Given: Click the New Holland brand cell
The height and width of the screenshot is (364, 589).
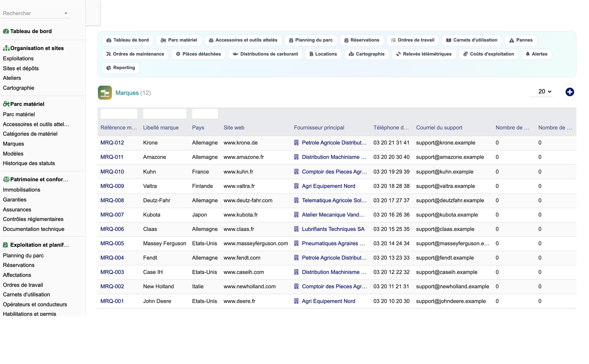Looking at the screenshot, I should point(159,287).
